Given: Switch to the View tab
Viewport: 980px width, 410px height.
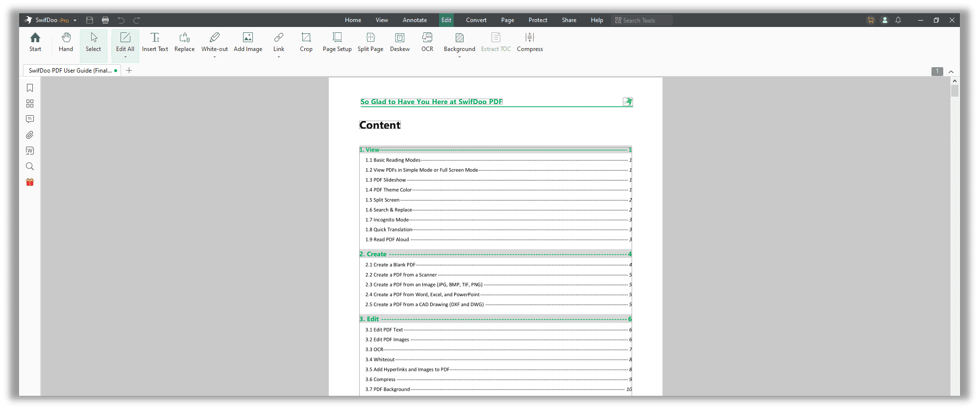Looking at the screenshot, I should [x=382, y=20].
